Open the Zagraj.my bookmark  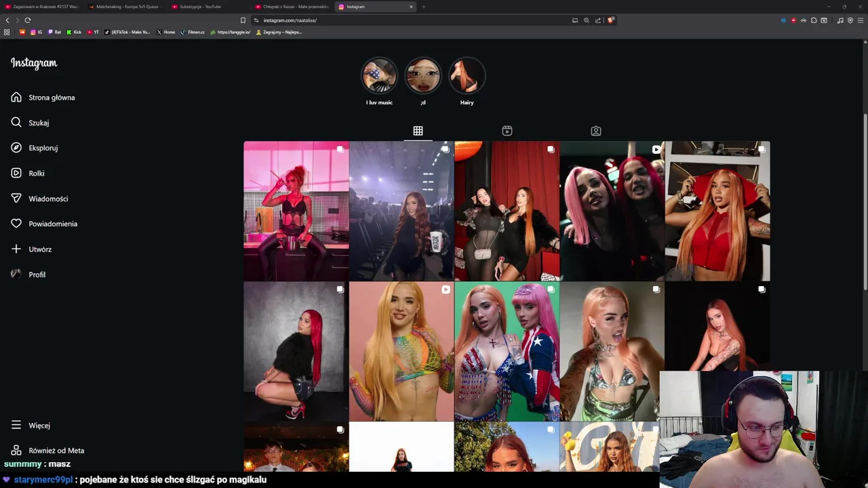pyautogui.click(x=279, y=32)
